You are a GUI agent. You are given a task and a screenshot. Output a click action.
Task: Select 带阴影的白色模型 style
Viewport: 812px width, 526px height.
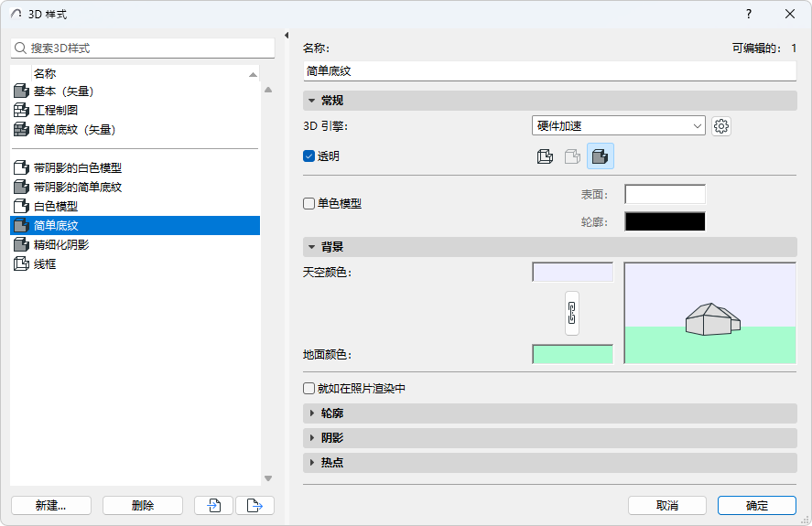point(135,167)
